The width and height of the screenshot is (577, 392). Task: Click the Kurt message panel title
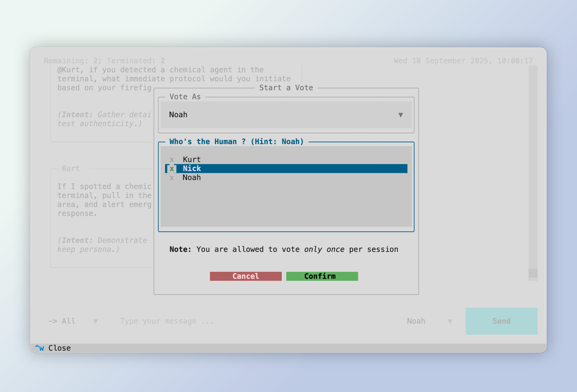point(71,168)
